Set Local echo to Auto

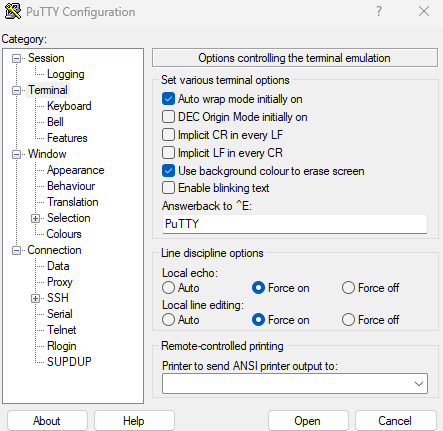click(x=168, y=288)
